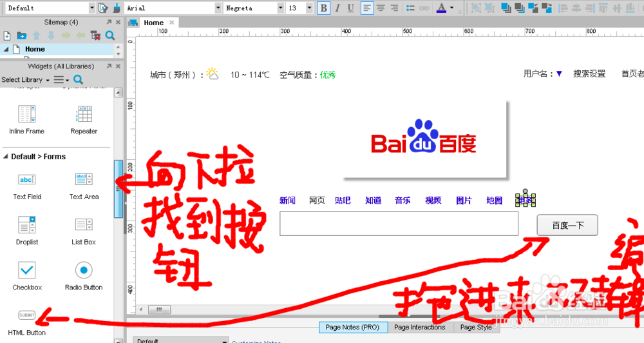644x343 pixels.
Task: Open the Default widget style dropdown
Action: tap(92, 8)
